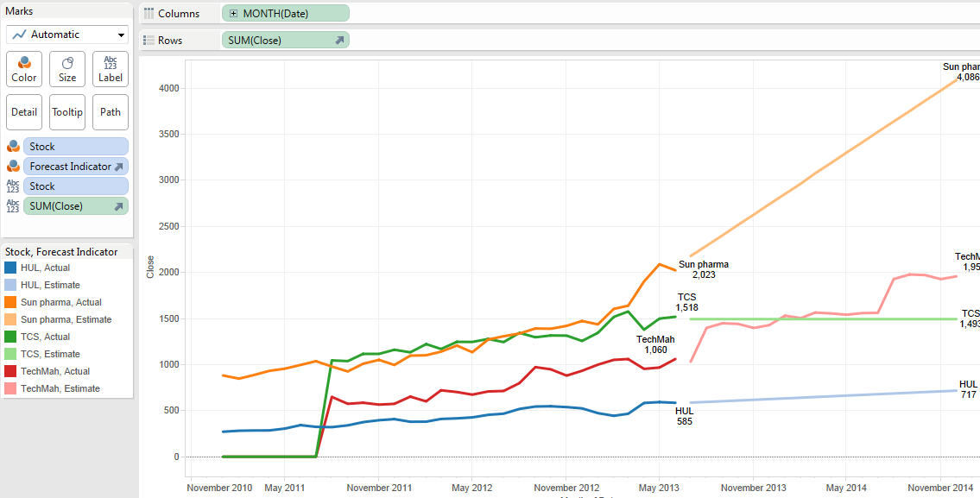The height and width of the screenshot is (498, 980).
Task: Click the HUL, Estimate color swatch
Action: coord(10,285)
